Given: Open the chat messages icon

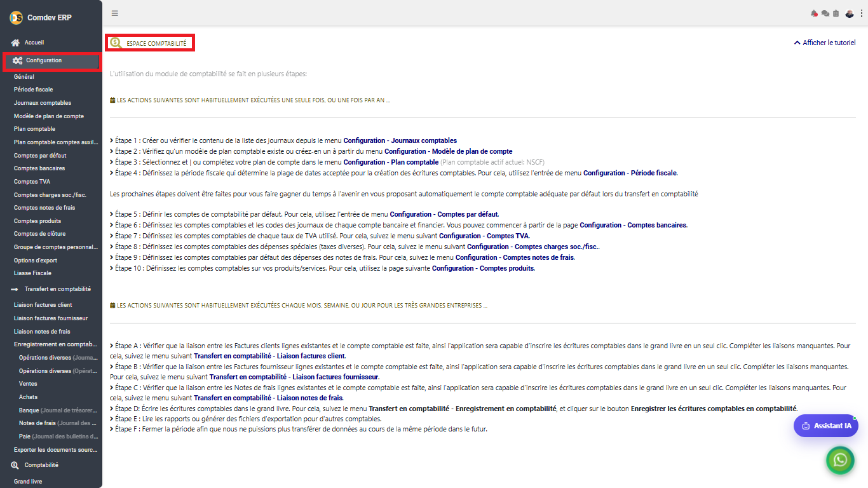Looking at the screenshot, I should [825, 13].
